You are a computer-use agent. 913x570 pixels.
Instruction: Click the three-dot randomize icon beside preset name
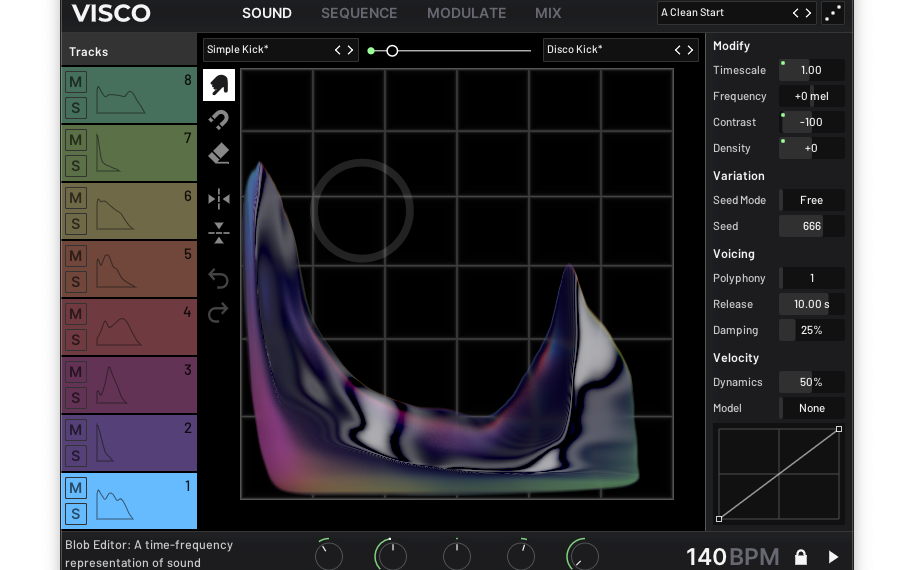pyautogui.click(x=832, y=13)
